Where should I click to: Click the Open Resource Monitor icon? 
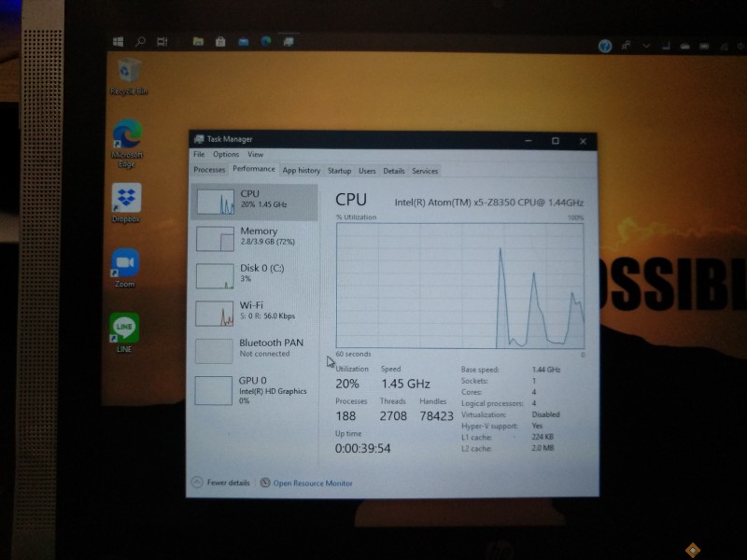pyautogui.click(x=265, y=483)
